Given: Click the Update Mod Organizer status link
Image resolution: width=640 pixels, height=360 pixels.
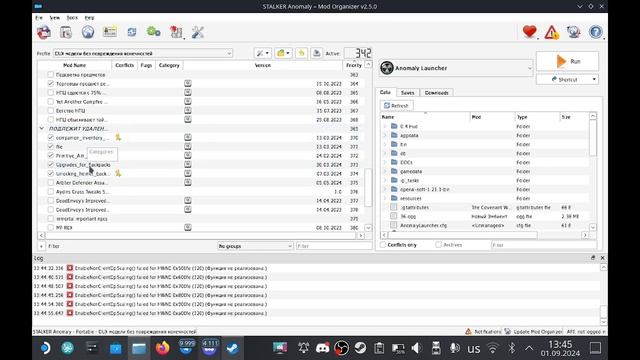Looking at the screenshot, I should tap(538, 331).
